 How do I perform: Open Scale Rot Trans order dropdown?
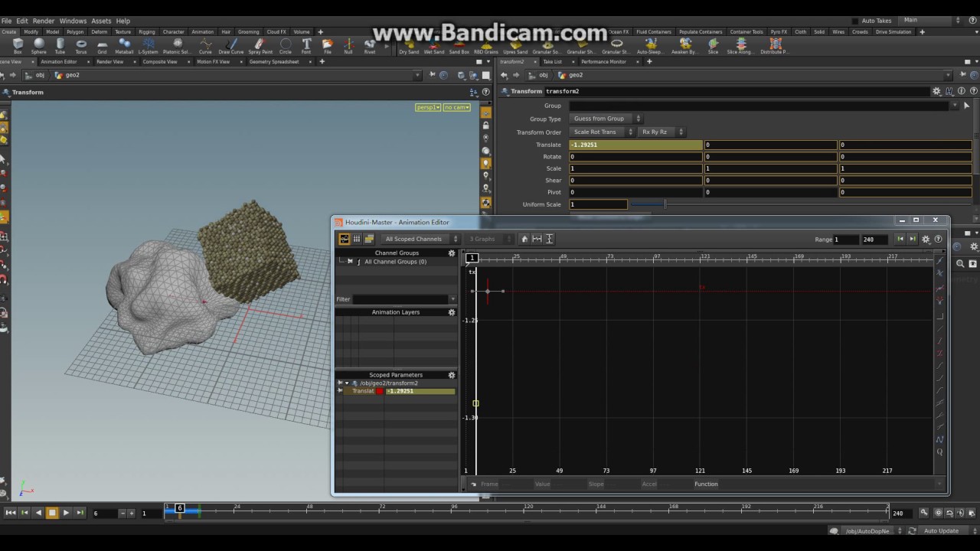602,132
